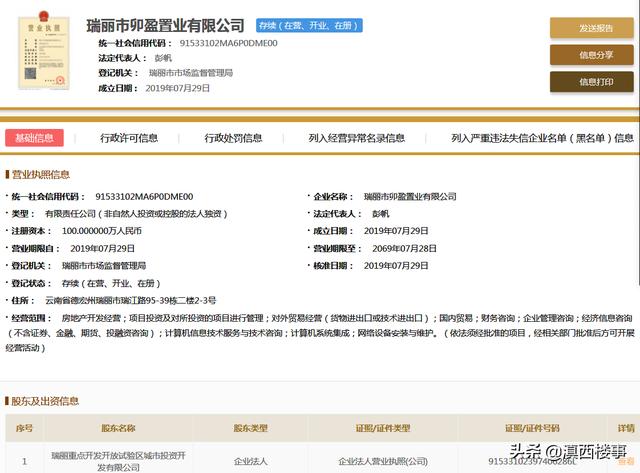The width and height of the screenshot is (640, 473).
Task: Click the 营业执照信息 section header
Action: [40, 174]
